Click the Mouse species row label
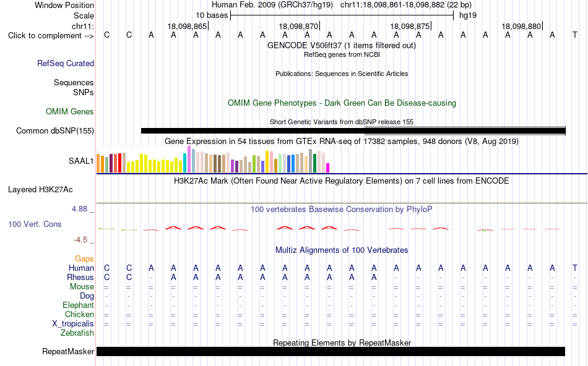The height and width of the screenshot is (366, 588). pos(82,287)
